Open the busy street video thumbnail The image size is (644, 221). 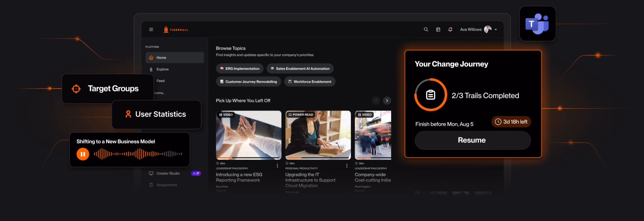click(373, 135)
